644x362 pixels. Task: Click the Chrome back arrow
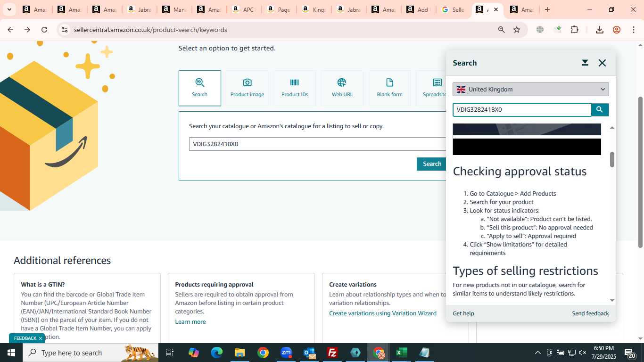point(10,30)
